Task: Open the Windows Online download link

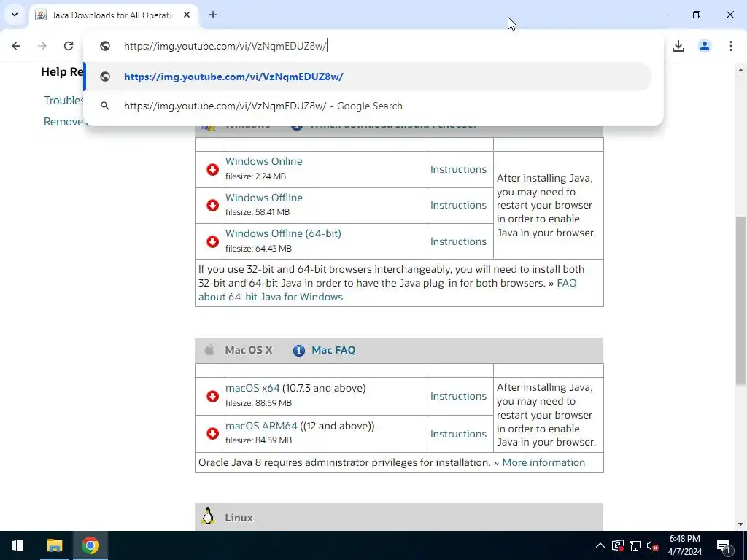Action: pos(263,161)
